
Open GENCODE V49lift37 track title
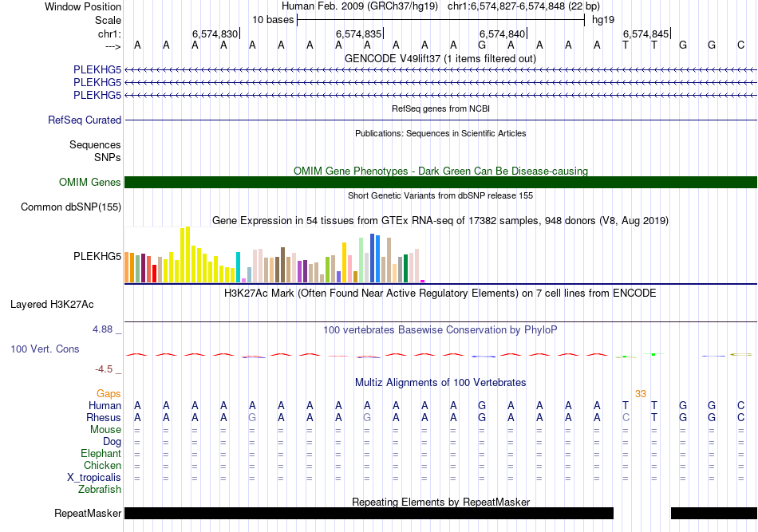click(440, 58)
